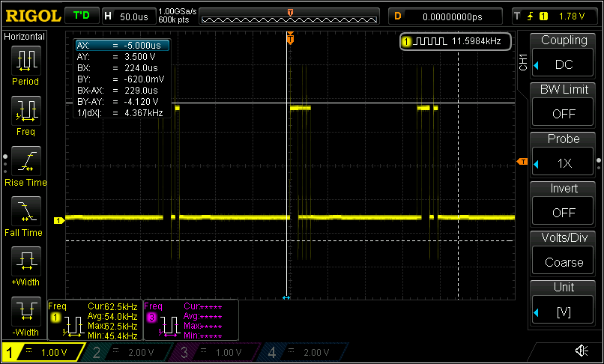604x364 pixels.
Task: Select the channel 1 tab at 1.00 V
Action: (x=43, y=353)
